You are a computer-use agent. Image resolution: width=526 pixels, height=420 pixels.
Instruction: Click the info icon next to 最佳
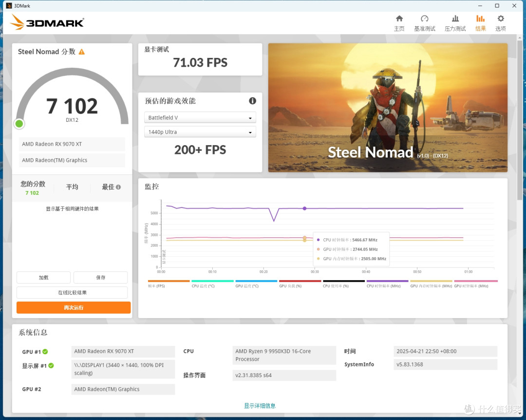(x=118, y=187)
